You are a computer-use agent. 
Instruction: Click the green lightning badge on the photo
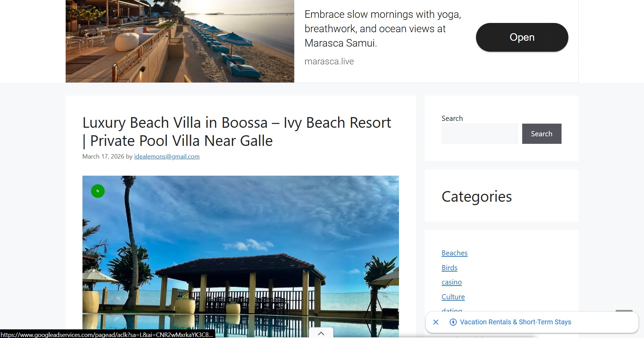(x=98, y=191)
